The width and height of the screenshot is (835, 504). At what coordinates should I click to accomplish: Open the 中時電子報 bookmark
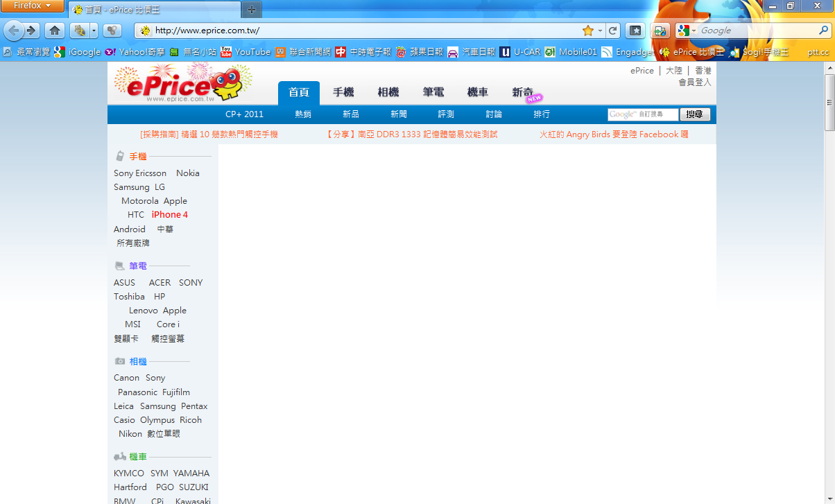(363, 52)
